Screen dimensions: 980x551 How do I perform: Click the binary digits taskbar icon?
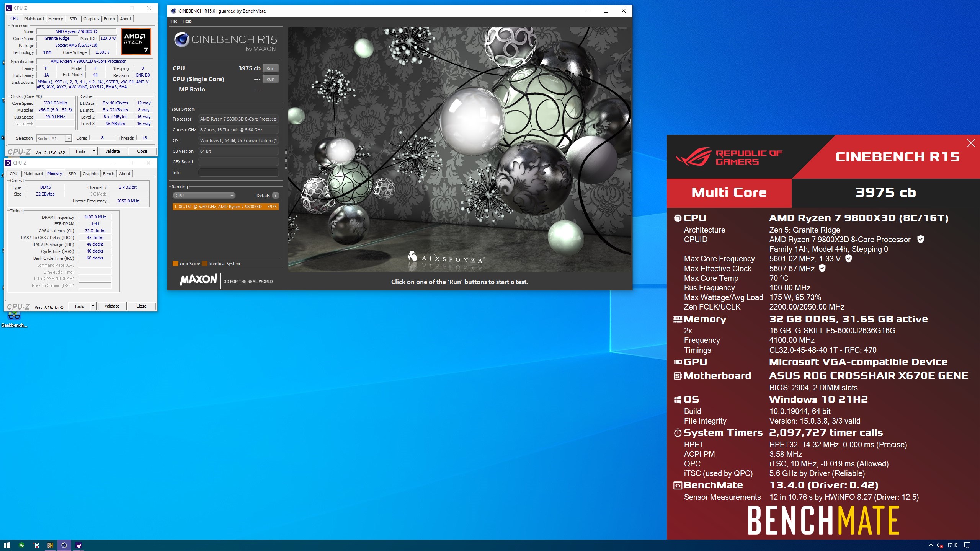pos(36,545)
